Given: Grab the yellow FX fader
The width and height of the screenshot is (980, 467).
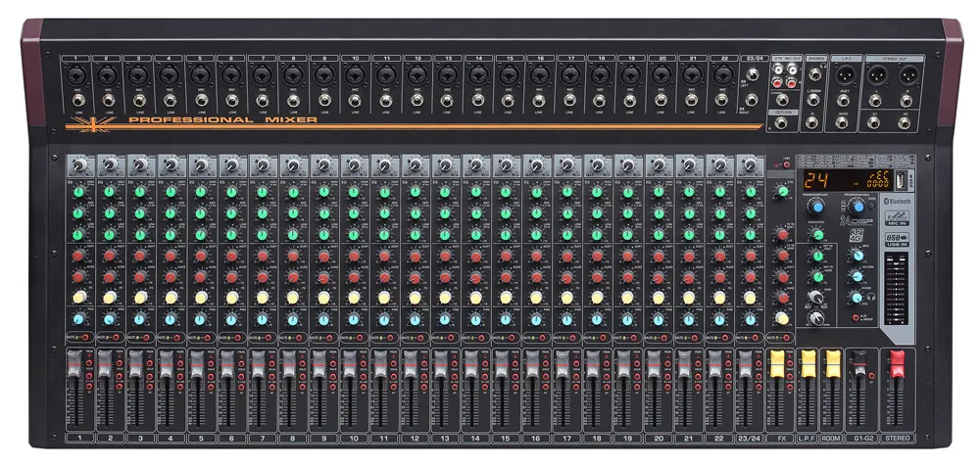Looking at the screenshot, I should click(777, 363).
